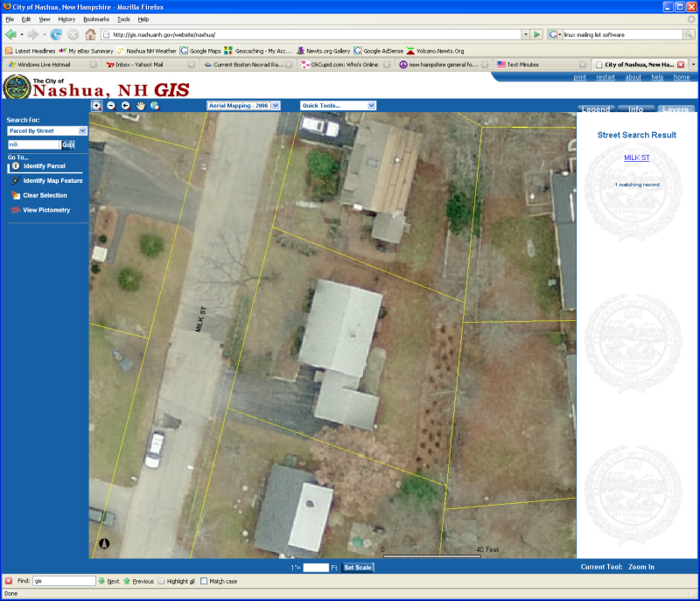Image resolution: width=700 pixels, height=601 pixels.
Task: Open the Aerial Mapping - 2006 dropdown
Action: [243, 105]
